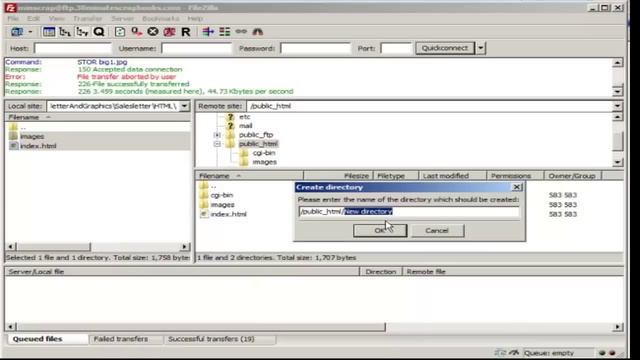Screen dimensions: 640x360
Task: Select the mail folder in remote tree
Action: [246, 126]
